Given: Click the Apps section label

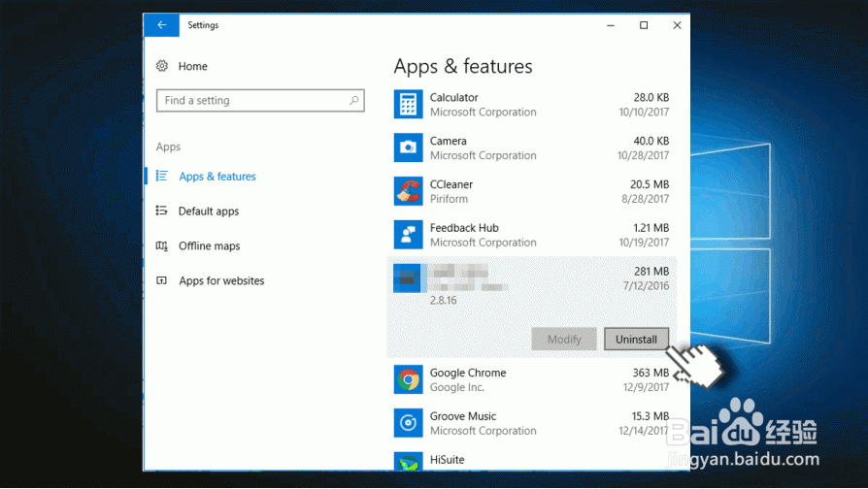Looking at the screenshot, I should (168, 147).
